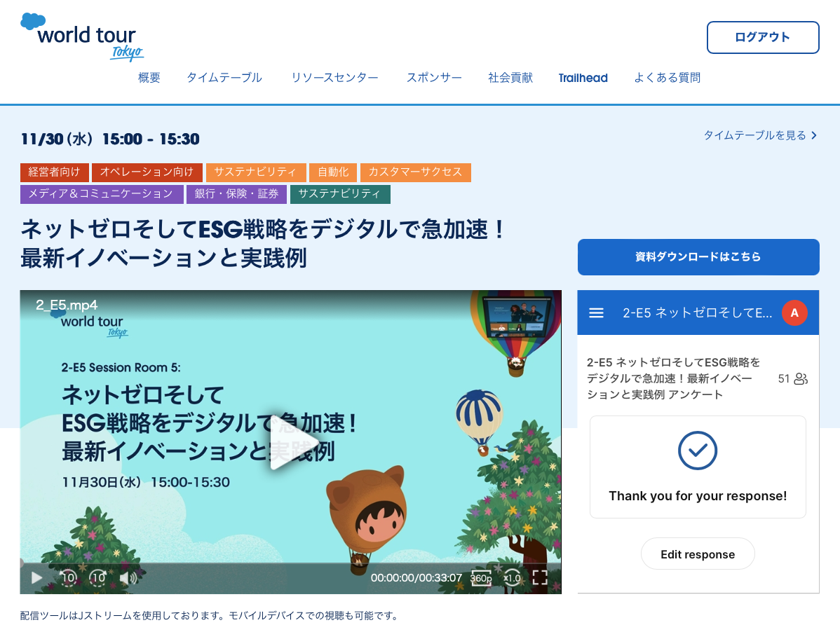Select the orange サステナビリティ tag

click(255, 172)
